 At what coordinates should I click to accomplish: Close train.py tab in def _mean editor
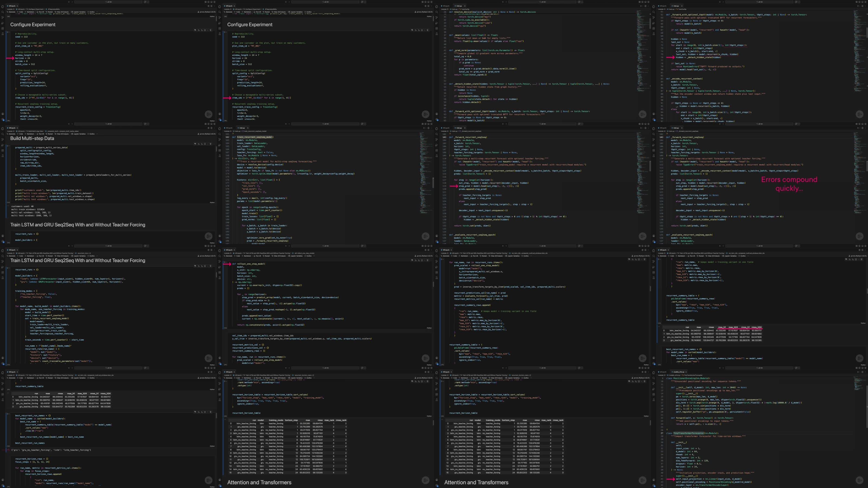[x=465, y=6]
